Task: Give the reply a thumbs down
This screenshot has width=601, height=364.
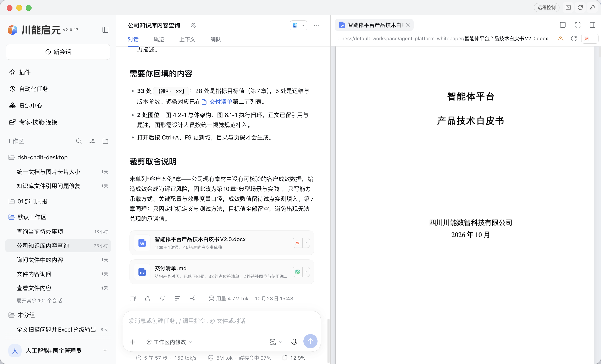Action: (163, 299)
